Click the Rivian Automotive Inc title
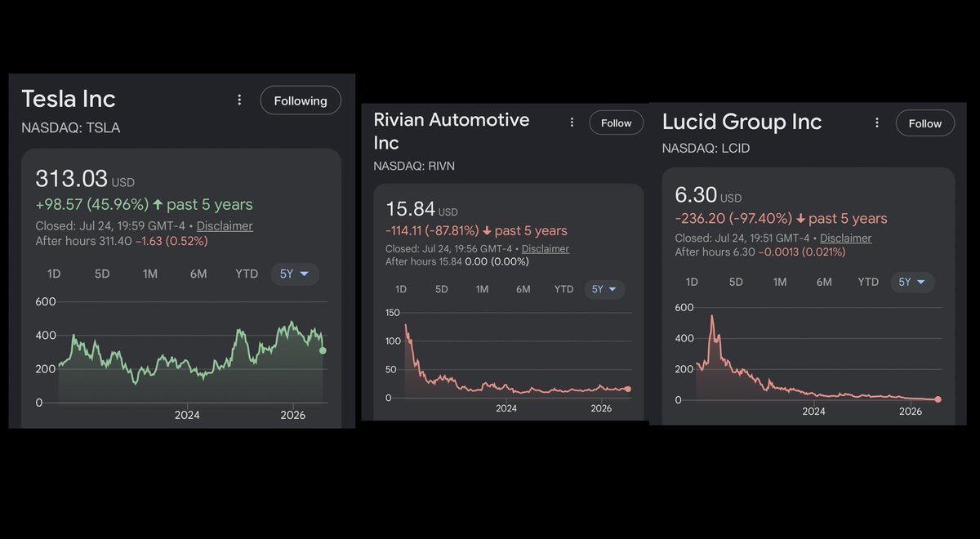 pos(452,131)
